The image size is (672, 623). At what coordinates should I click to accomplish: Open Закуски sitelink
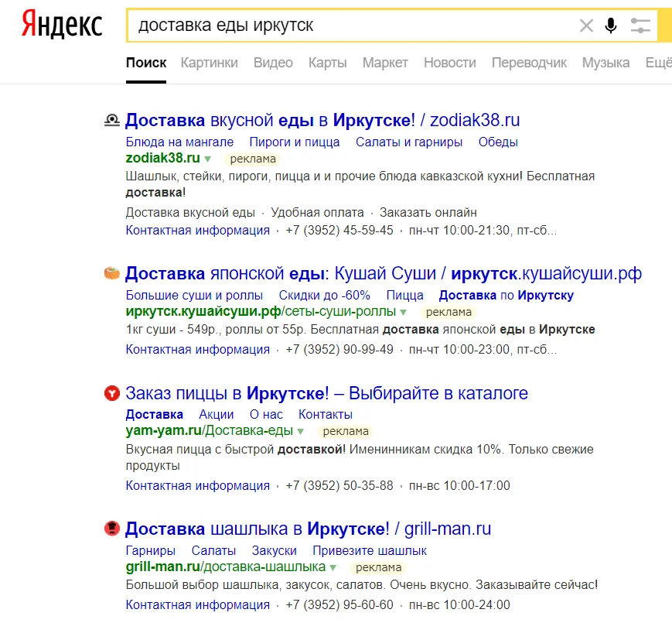[x=274, y=550]
